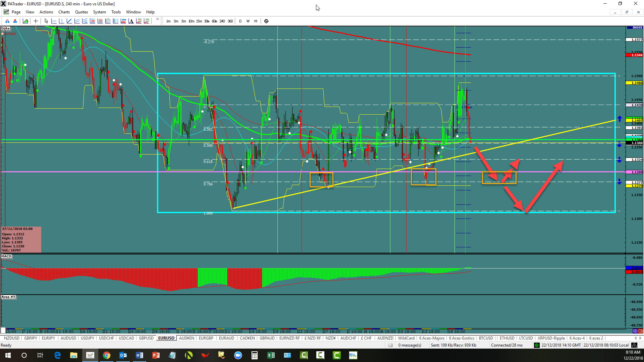The width and height of the screenshot is (644, 362).
Task: Click the OHLC info box for 27/11/2018
Action: [x=21, y=239]
